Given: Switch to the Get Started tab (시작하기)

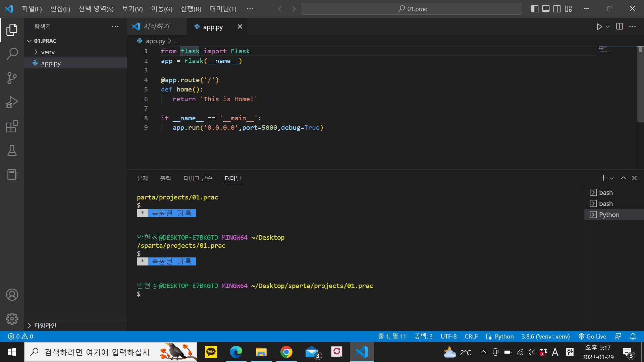Looking at the screenshot, I should tap(156, 26).
